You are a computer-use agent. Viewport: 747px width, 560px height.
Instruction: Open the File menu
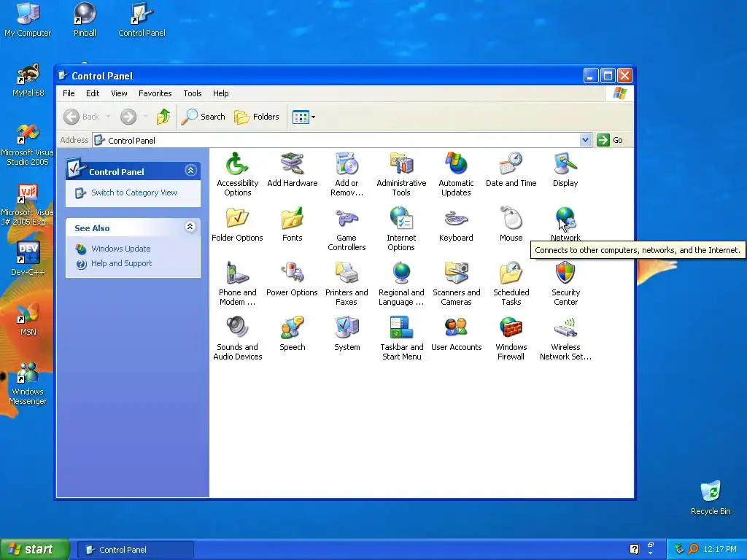click(x=69, y=93)
